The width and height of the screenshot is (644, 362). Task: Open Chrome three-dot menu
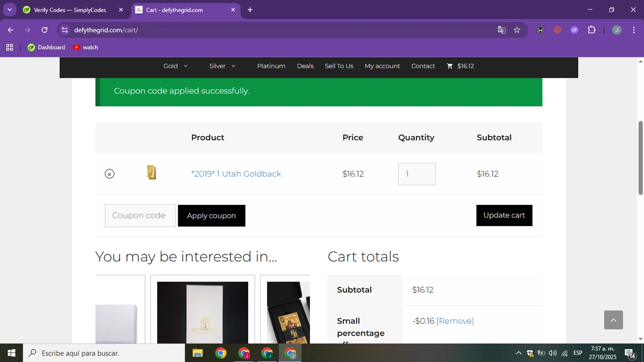click(634, 30)
